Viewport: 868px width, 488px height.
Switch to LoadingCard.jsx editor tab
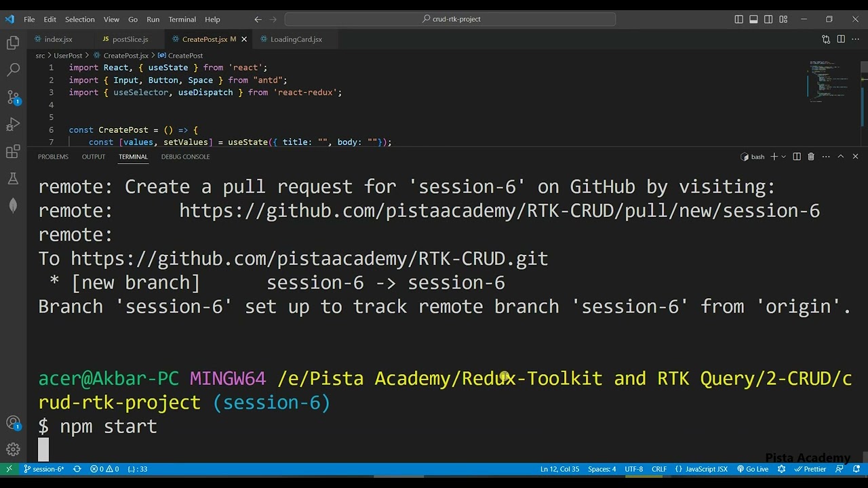(x=296, y=39)
